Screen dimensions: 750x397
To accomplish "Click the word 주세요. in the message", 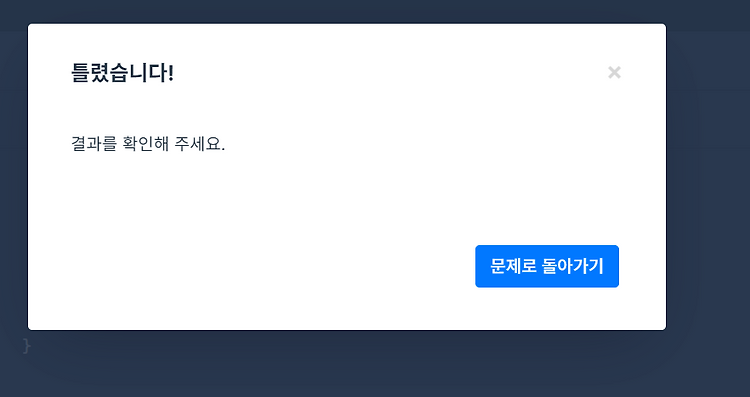I will (199, 143).
